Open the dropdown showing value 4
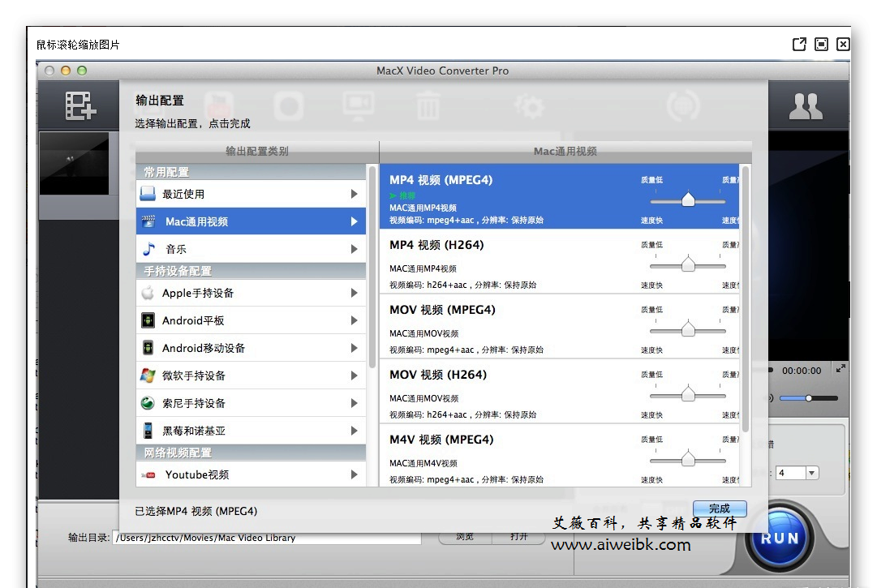 [x=812, y=473]
